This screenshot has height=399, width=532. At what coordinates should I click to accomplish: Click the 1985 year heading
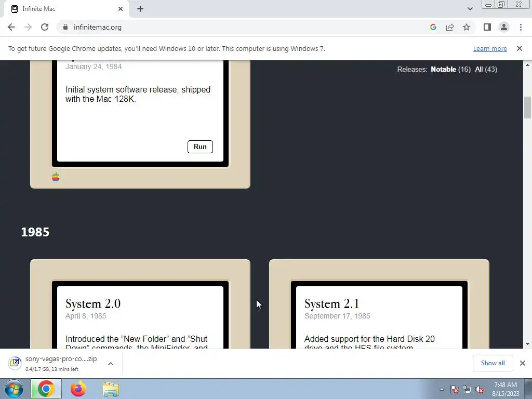[35, 232]
